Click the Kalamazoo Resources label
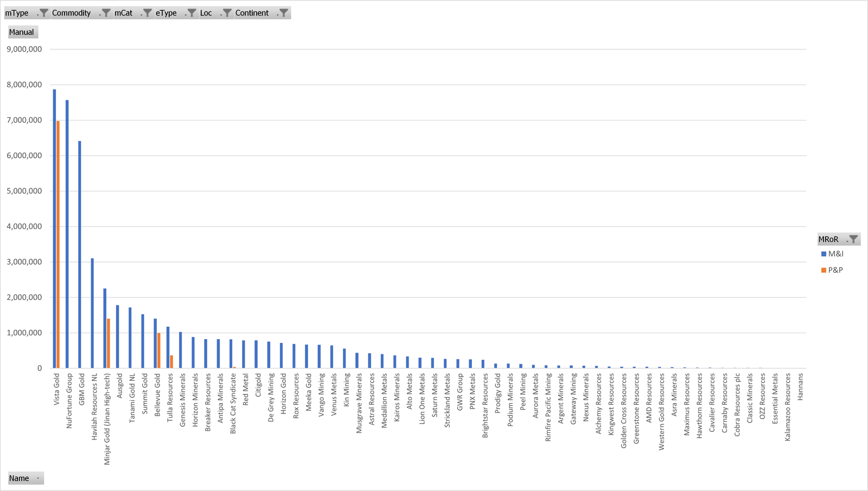The image size is (868, 491). pos(788,407)
